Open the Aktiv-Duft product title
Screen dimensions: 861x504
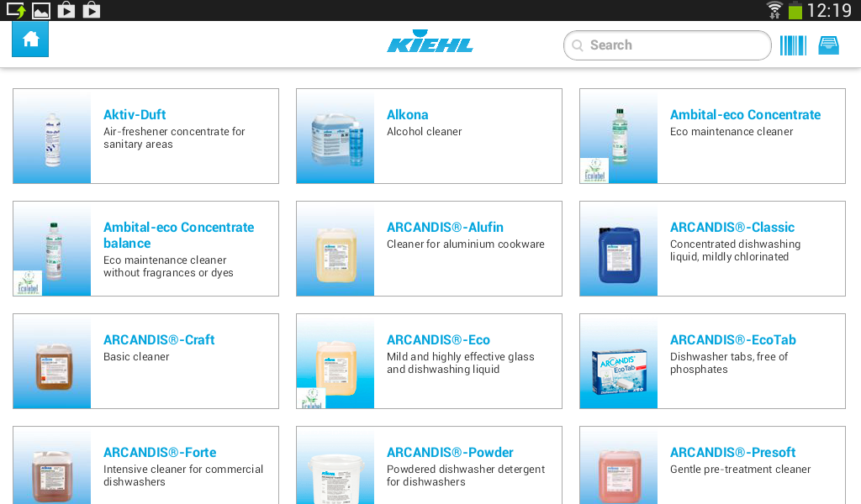click(x=135, y=114)
